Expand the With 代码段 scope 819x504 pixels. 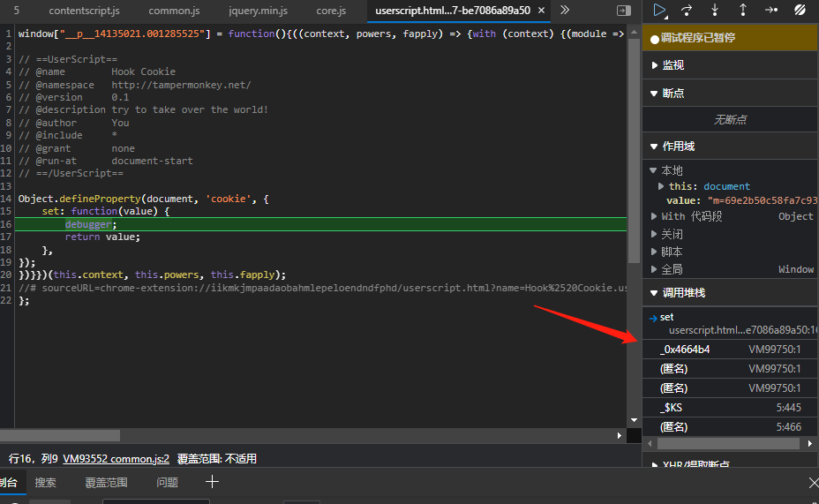(653, 216)
